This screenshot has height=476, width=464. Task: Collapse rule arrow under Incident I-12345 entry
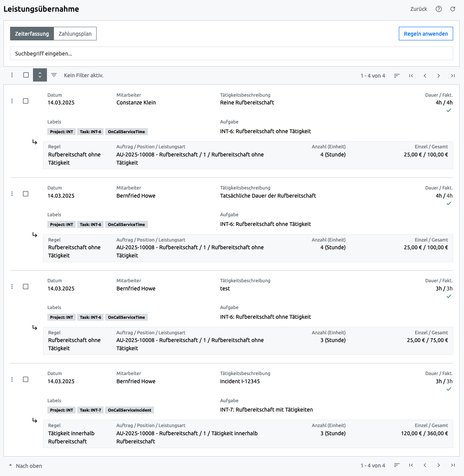coord(35,420)
